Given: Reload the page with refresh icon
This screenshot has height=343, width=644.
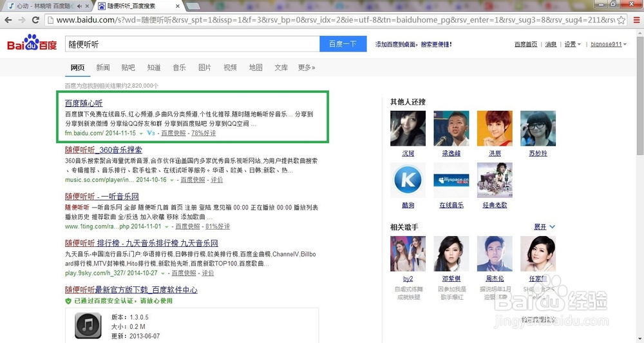Looking at the screenshot, I should click(35, 20).
